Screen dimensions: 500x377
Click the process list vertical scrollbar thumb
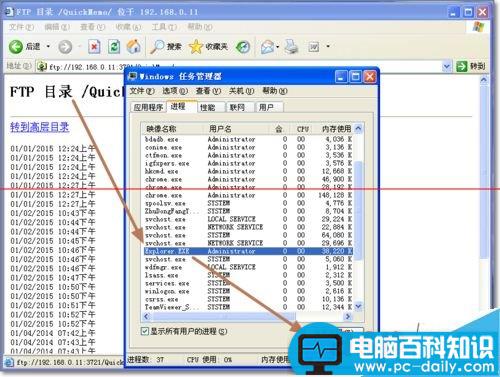click(358, 210)
